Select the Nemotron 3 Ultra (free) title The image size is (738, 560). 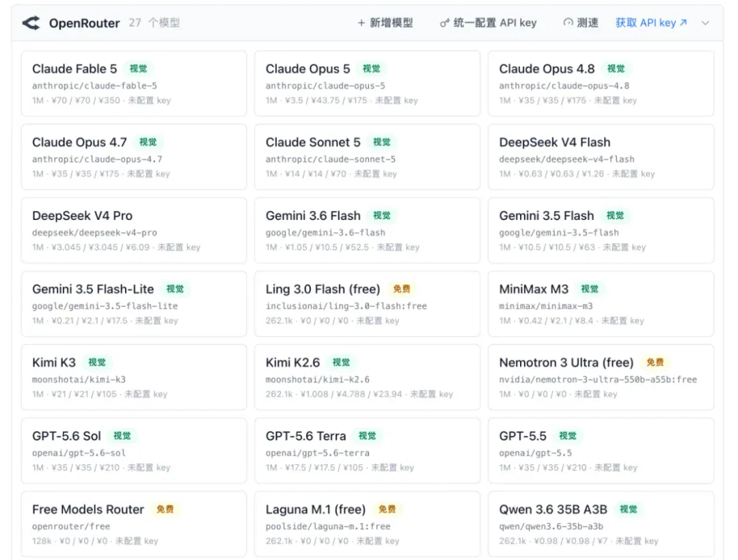pyautogui.click(x=566, y=363)
